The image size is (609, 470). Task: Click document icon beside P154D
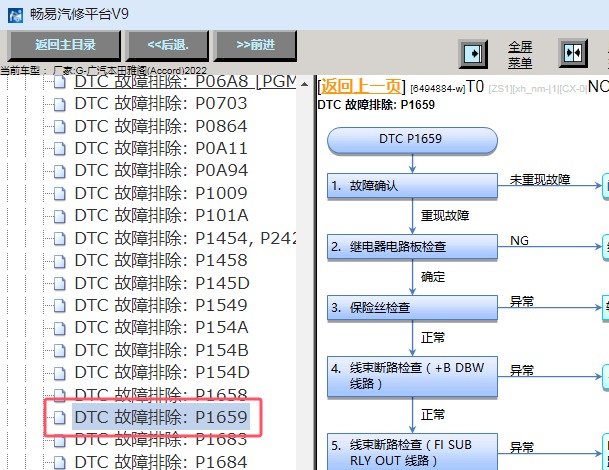click(59, 373)
